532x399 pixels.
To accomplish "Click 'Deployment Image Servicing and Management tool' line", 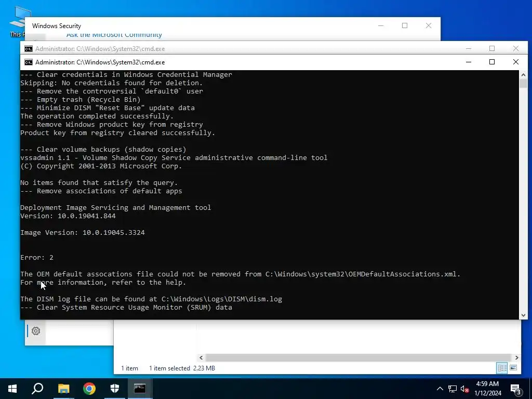I will [116, 208].
